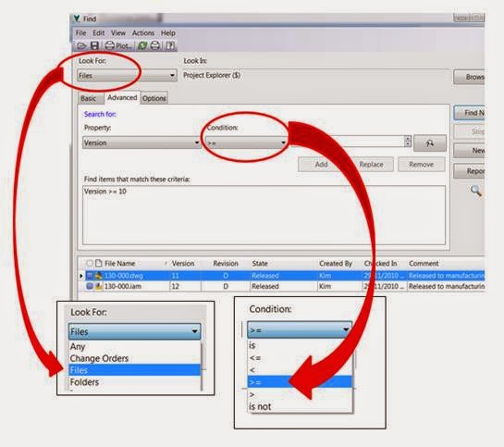
Task: Sort by the Comment column header
Action: [424, 264]
